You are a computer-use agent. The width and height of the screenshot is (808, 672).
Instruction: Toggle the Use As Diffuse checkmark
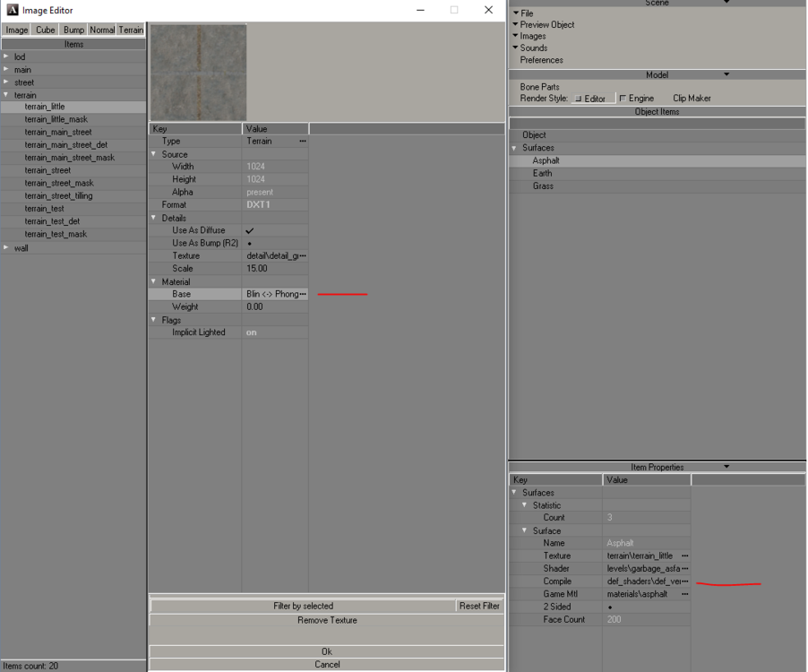pos(250,230)
